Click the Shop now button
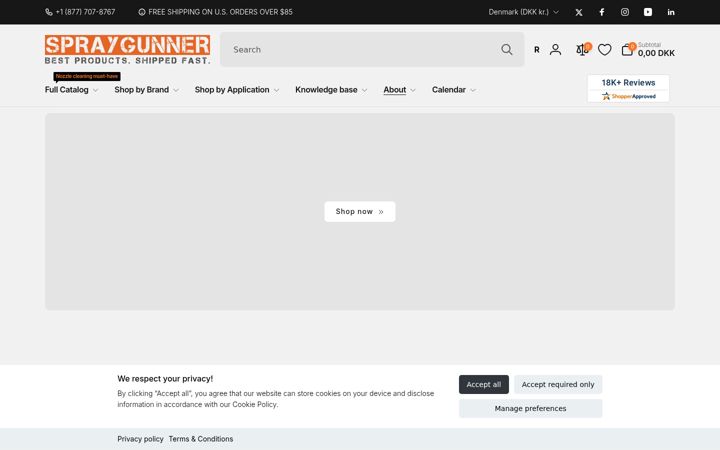The height and width of the screenshot is (450, 720). pyautogui.click(x=360, y=212)
